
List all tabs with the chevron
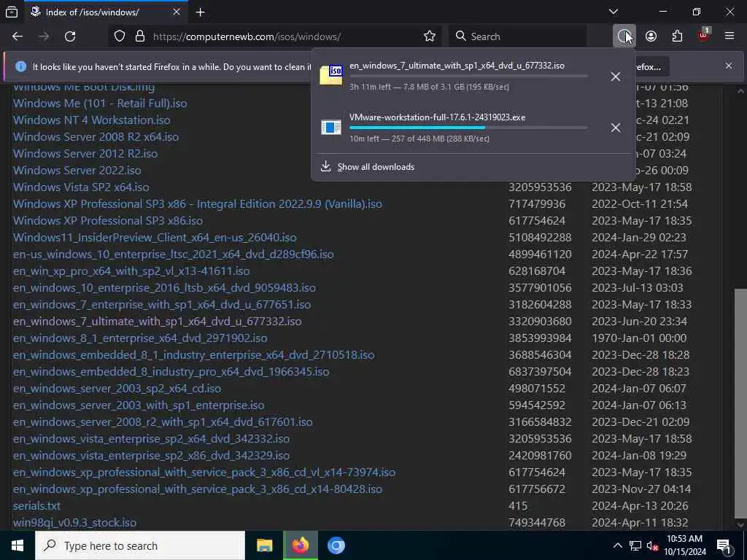(614, 12)
